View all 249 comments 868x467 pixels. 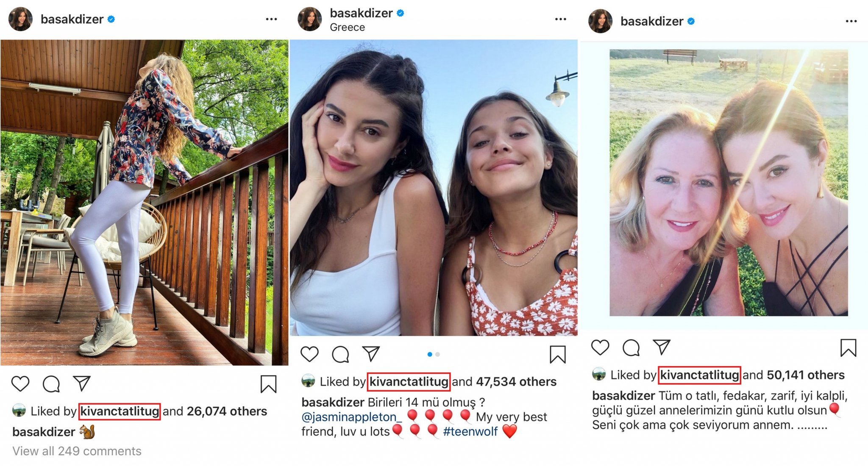(77, 451)
